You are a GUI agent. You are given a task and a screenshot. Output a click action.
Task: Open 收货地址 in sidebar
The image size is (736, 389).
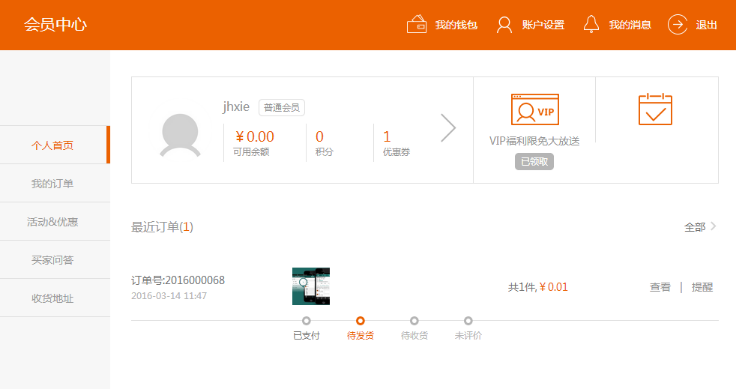pyautogui.click(x=55, y=298)
